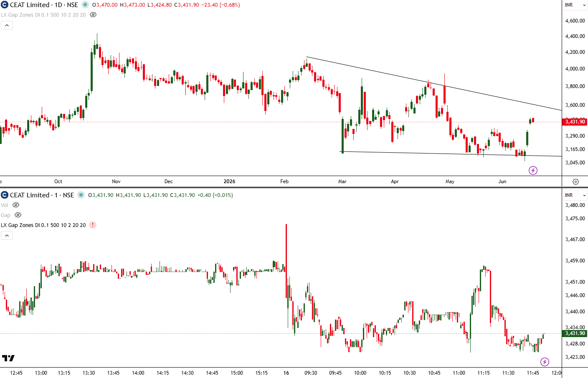Image resolution: width=588 pixels, height=378 pixels.
Task: Open the lightning replay icon on the 1-minute chart
Action: click(545, 362)
